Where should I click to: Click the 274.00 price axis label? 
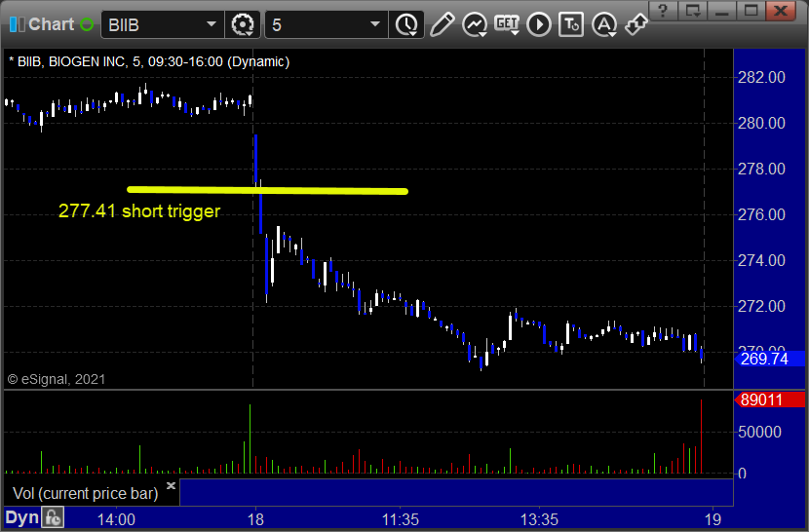pos(761,260)
